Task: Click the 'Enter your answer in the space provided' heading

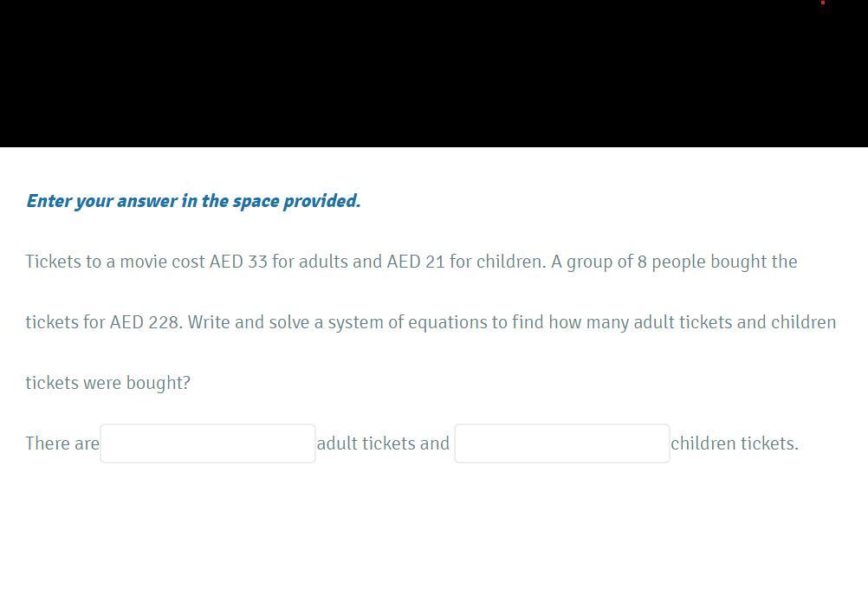Action: coord(193,201)
